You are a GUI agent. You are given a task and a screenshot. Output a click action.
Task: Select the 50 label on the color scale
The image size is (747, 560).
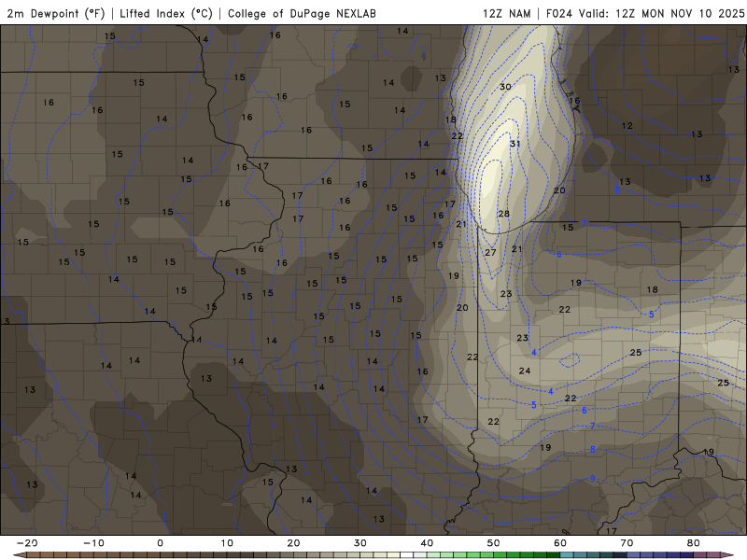494,543
